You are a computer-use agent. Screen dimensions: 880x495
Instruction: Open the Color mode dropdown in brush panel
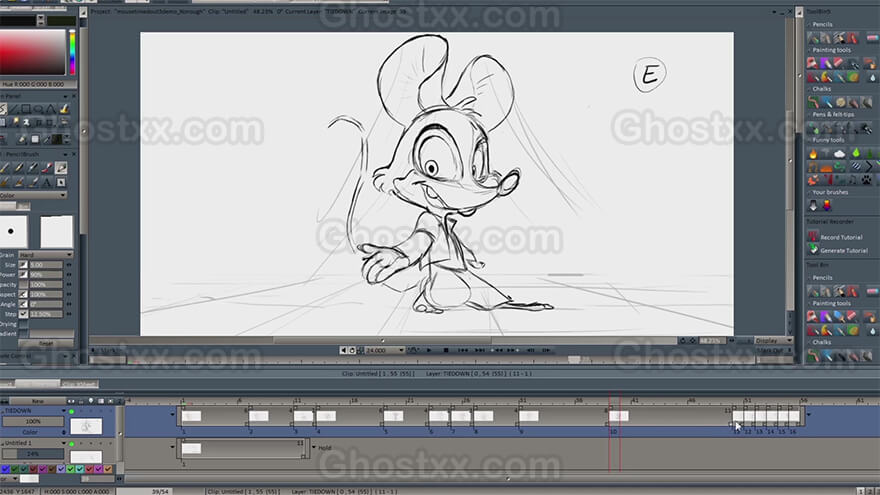pos(33,195)
